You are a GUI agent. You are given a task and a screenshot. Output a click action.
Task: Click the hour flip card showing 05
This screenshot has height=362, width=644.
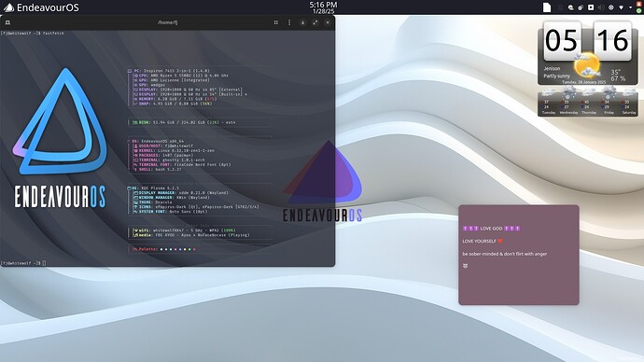tap(562, 40)
